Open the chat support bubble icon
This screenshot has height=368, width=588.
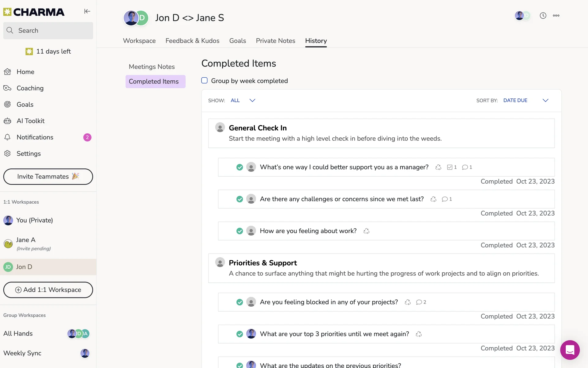pyautogui.click(x=570, y=350)
